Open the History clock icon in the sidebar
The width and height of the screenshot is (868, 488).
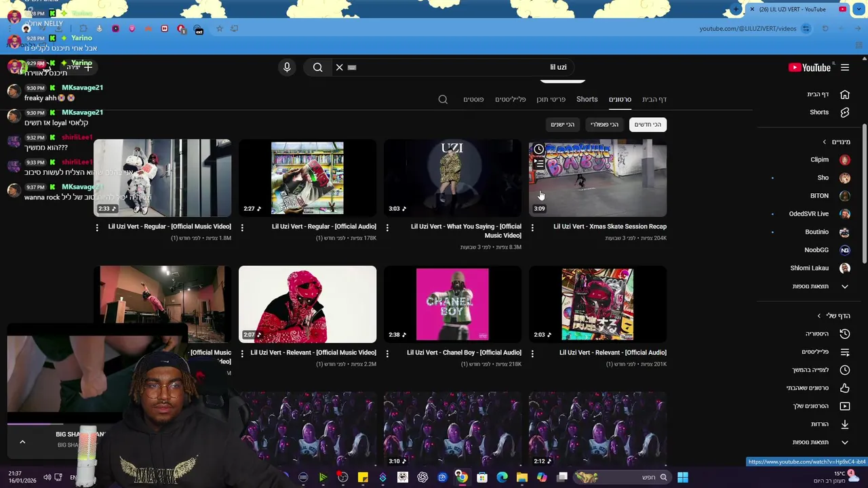(x=845, y=333)
